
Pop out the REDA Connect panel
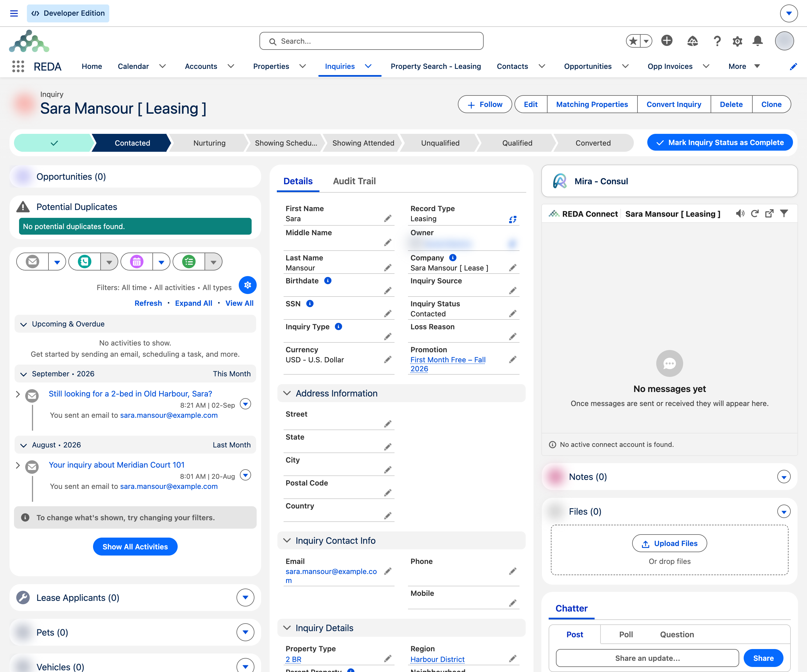pyautogui.click(x=769, y=214)
